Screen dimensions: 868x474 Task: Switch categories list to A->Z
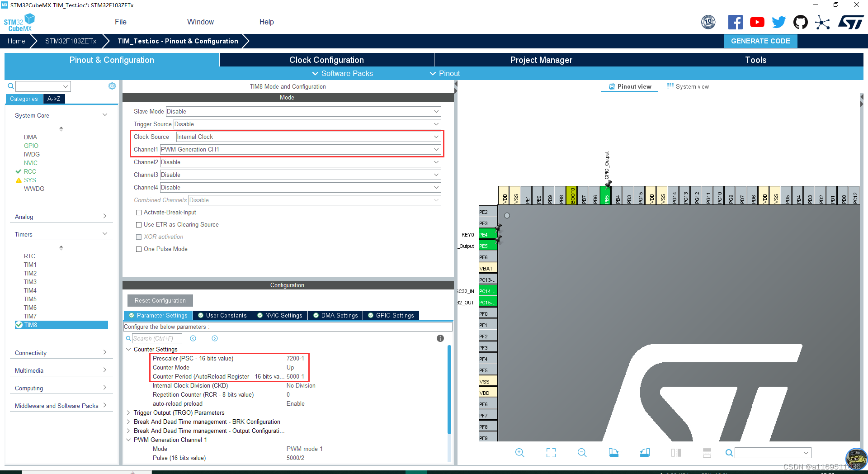[54, 99]
